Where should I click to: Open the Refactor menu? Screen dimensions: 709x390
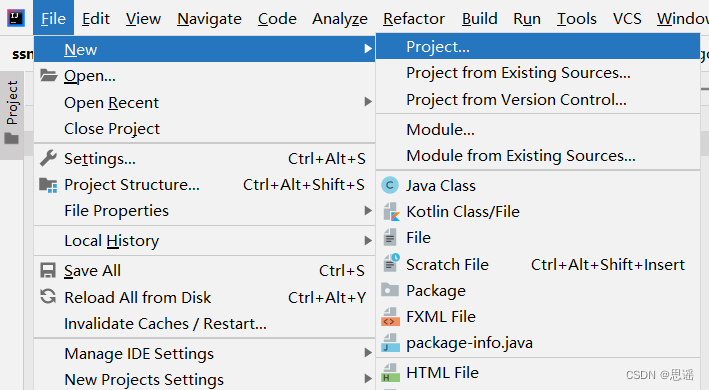(414, 19)
